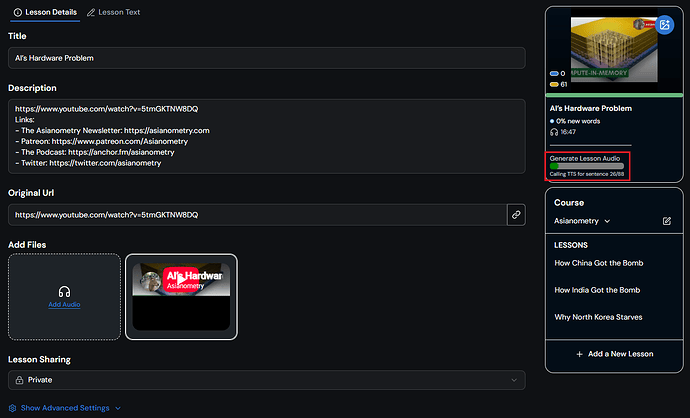Click the Twitter link line in Description
690x418 pixels.
tap(88, 163)
